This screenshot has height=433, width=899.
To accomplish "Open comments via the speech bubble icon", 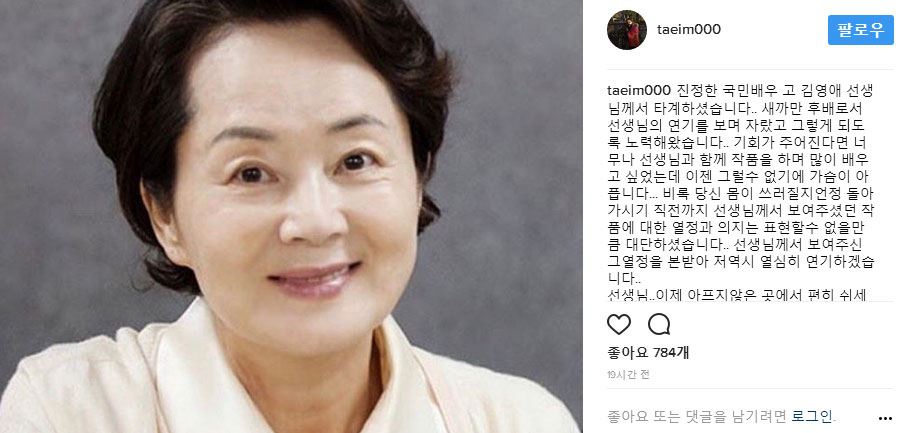I will tap(659, 325).
